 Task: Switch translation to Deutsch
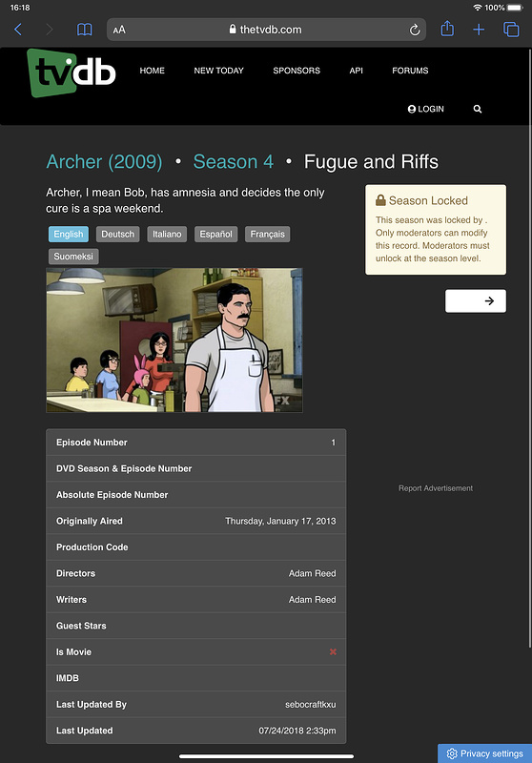pos(117,234)
